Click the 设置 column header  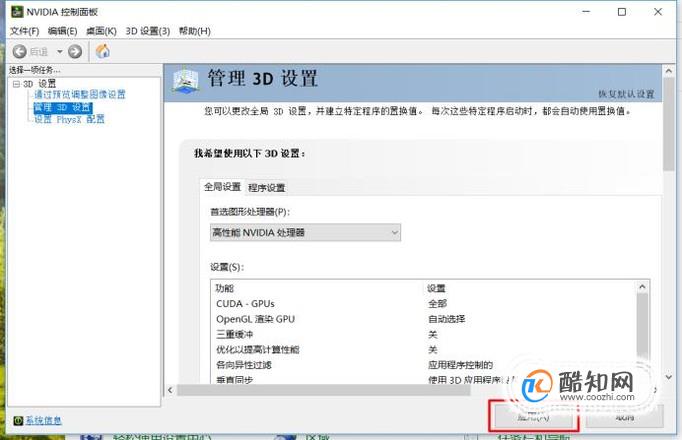436,288
